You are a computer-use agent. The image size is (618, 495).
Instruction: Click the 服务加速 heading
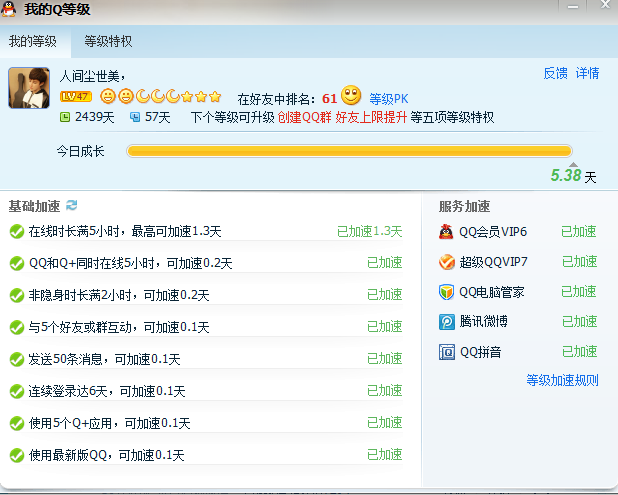click(x=464, y=206)
